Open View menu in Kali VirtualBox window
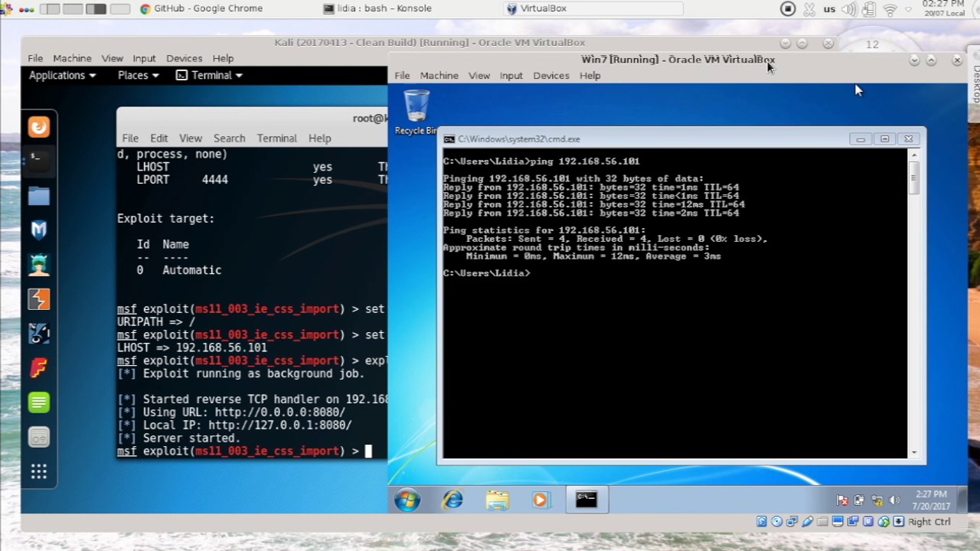 (112, 58)
